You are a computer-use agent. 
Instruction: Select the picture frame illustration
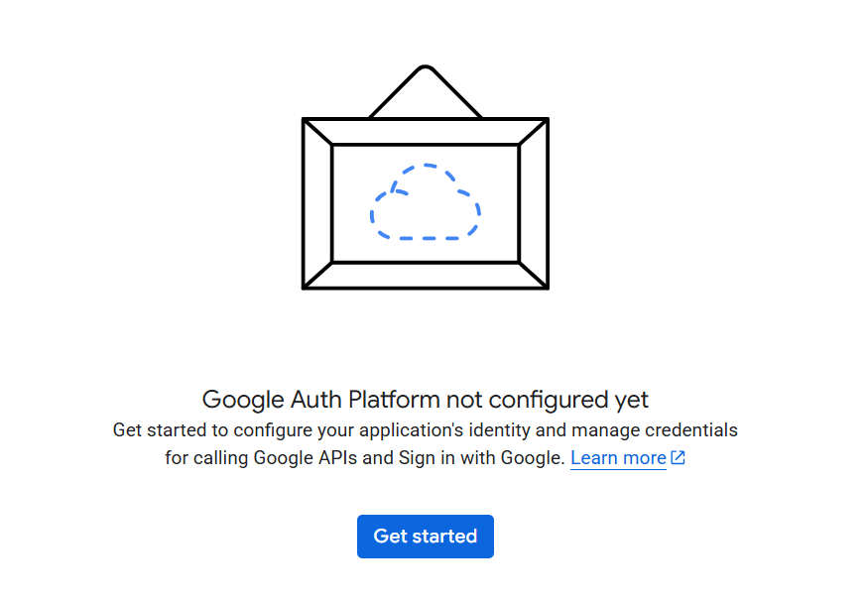pos(426,178)
